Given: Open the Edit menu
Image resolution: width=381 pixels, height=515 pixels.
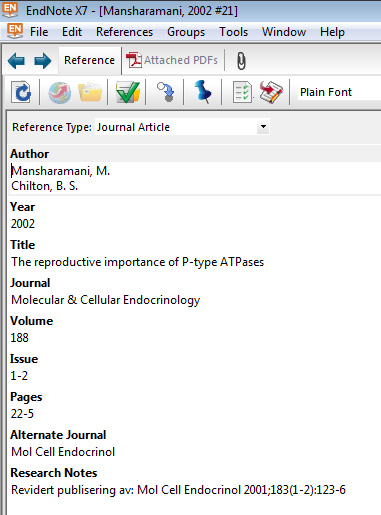Looking at the screenshot, I should point(72,32).
